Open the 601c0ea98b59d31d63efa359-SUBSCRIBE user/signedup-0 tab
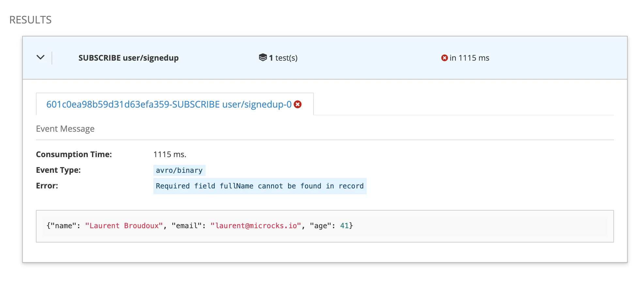This screenshot has width=644, height=281. pos(169,104)
